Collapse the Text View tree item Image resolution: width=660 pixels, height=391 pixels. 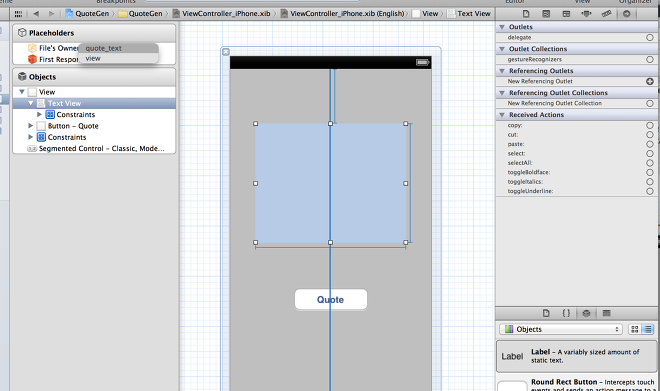pyautogui.click(x=31, y=103)
